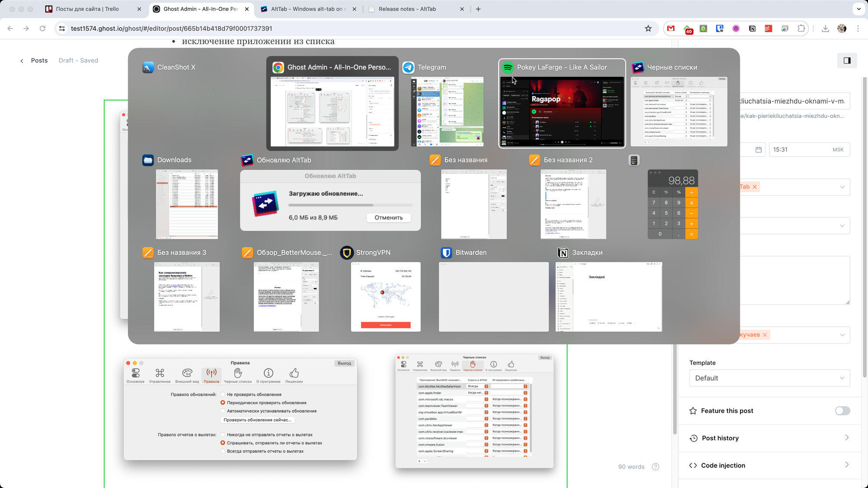Switch to the Trello browser tab
Image resolution: width=868 pixels, height=488 pixels.
87,9
